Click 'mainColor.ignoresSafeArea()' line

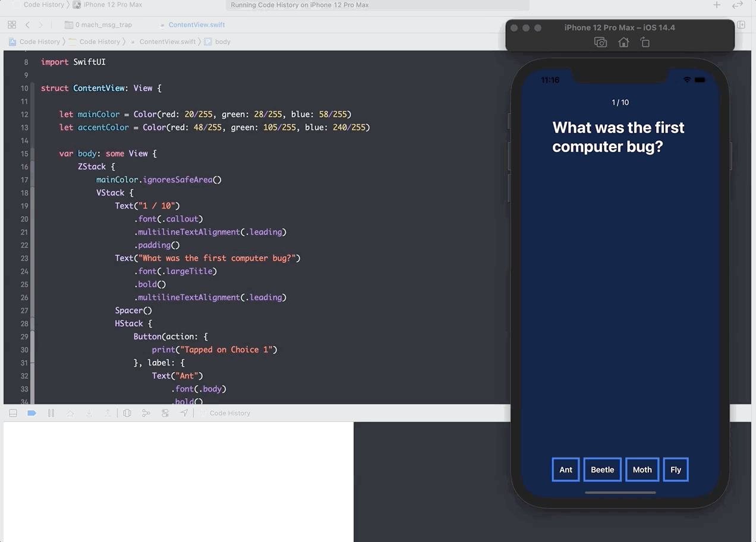pos(159,179)
